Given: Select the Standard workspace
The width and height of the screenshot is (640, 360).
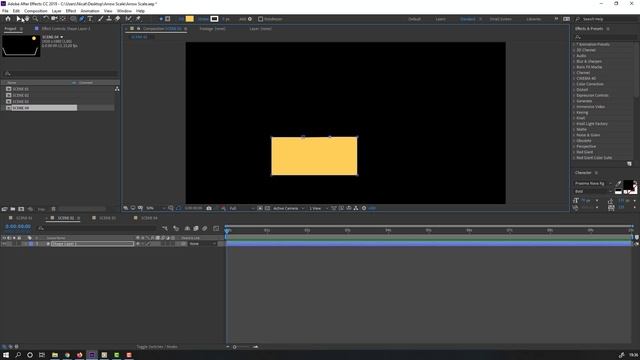Looking at the screenshot, I should tap(467, 19).
